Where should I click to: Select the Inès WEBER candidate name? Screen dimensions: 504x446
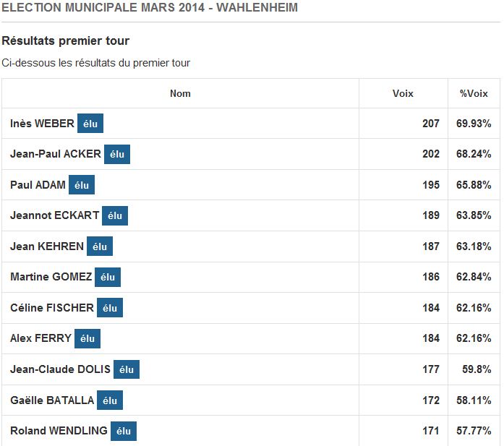pos(42,124)
